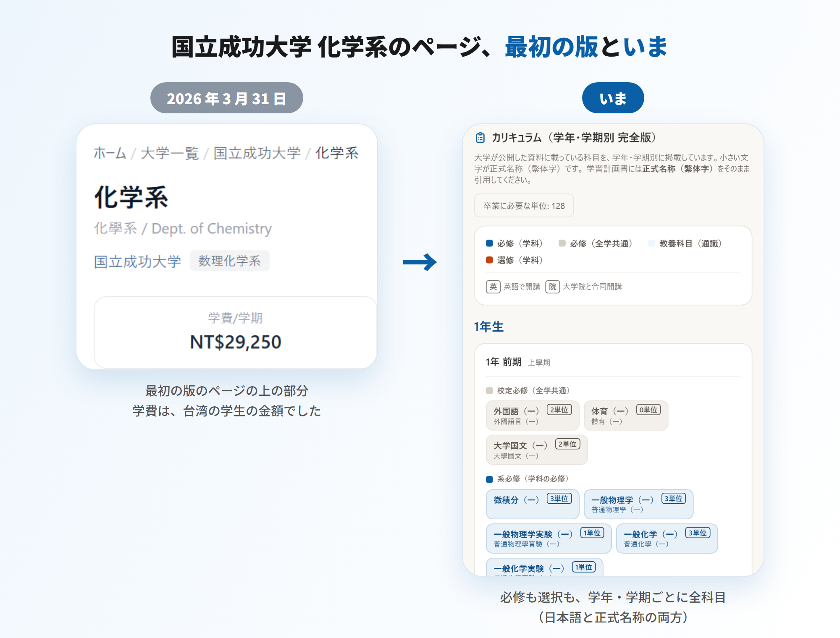This screenshot has width=840, height=638.
Task: Click the 化學系 / Dept. of Chemistry subtitle
Action: 183,229
